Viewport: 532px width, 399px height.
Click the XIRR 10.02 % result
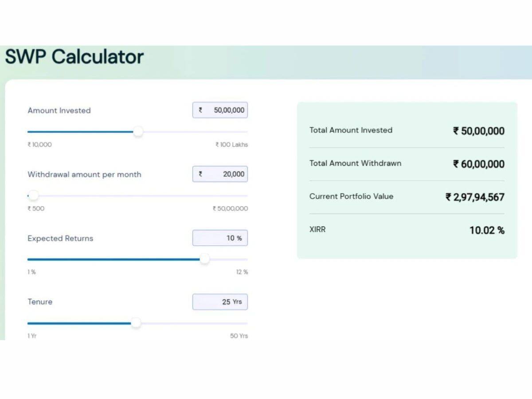487,230
